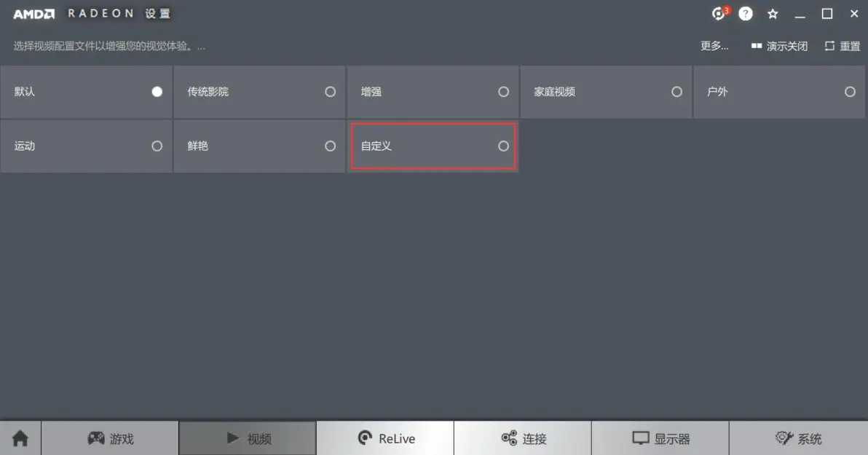Select the 视频 video tab
Screen dimensions: 868x455
pyautogui.click(x=248, y=438)
